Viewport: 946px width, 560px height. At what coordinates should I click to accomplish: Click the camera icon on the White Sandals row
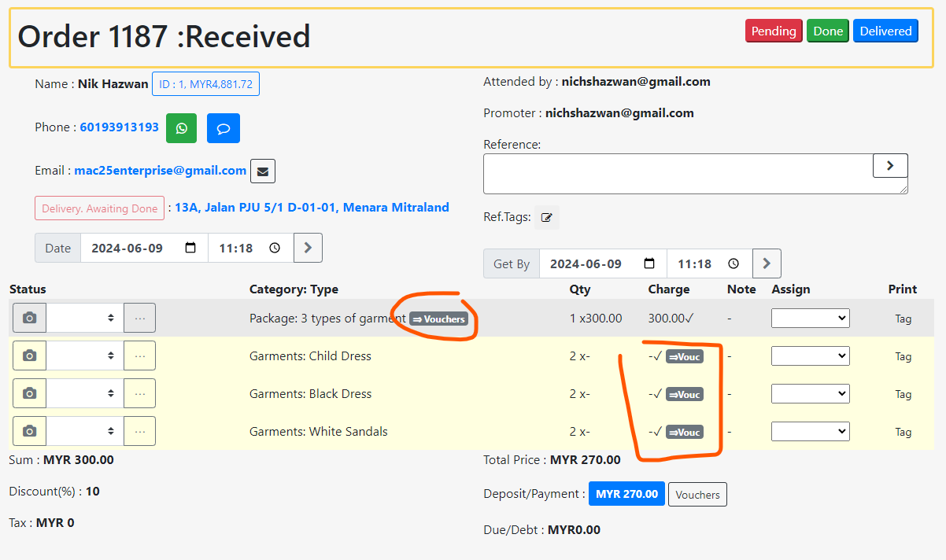point(29,430)
